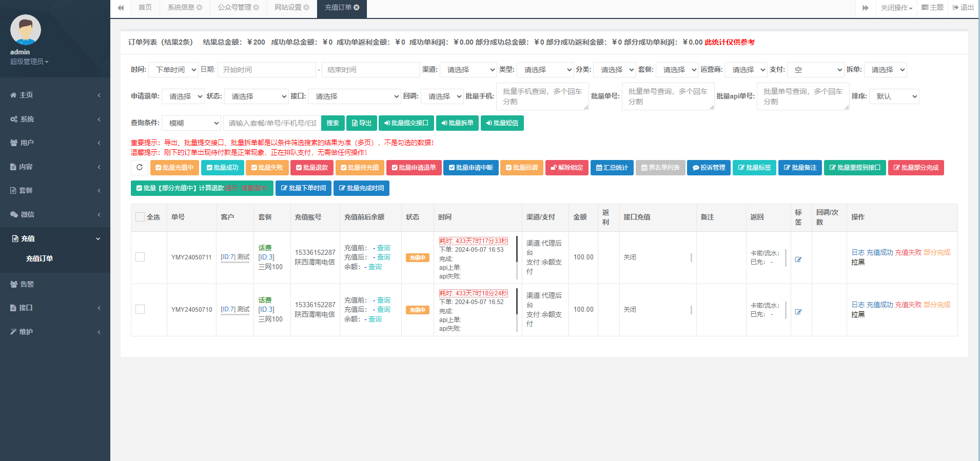Check the 全选 select-all checkbox
Image resolution: width=980 pixels, height=461 pixels.
coord(140,217)
